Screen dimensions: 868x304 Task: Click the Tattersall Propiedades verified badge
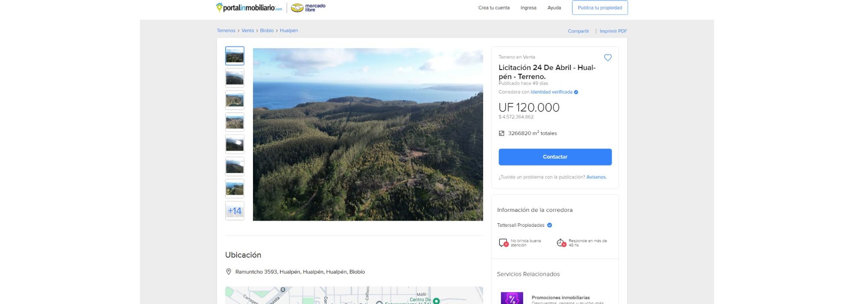tap(549, 225)
